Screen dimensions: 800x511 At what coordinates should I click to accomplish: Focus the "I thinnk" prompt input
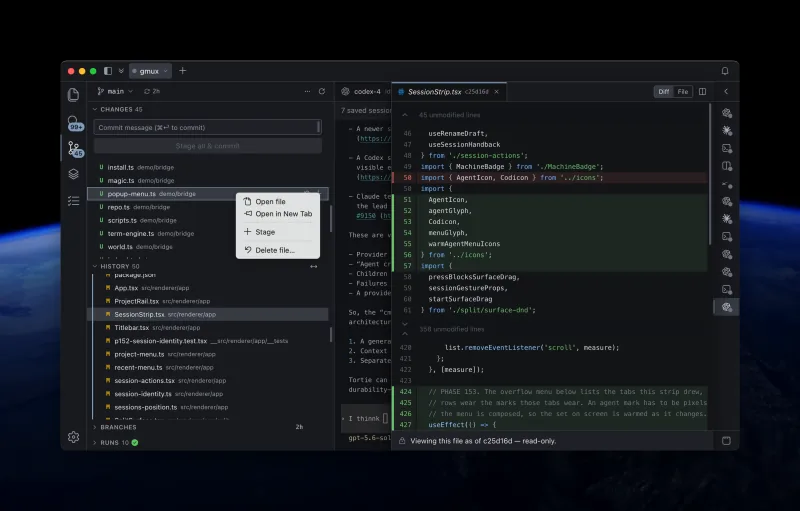[366, 418]
